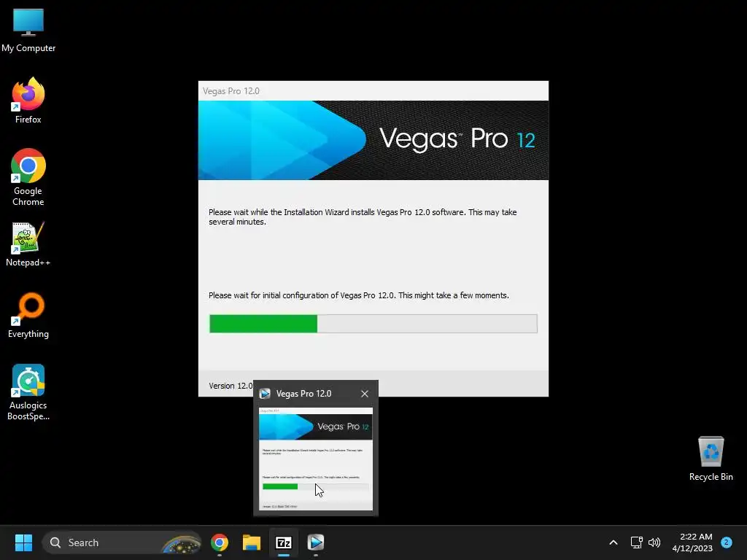Open the volume tray icon
The height and width of the screenshot is (560, 747).
coord(654,542)
